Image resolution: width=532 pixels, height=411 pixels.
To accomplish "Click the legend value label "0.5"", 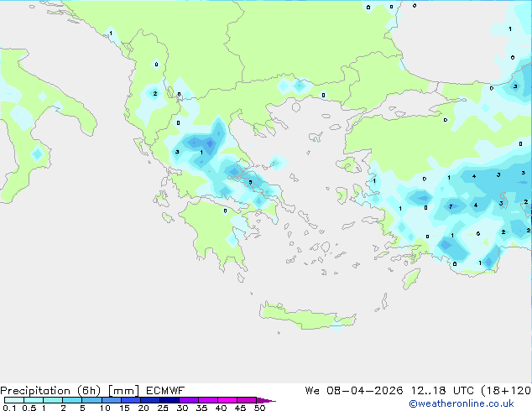I will [x=29, y=408].
